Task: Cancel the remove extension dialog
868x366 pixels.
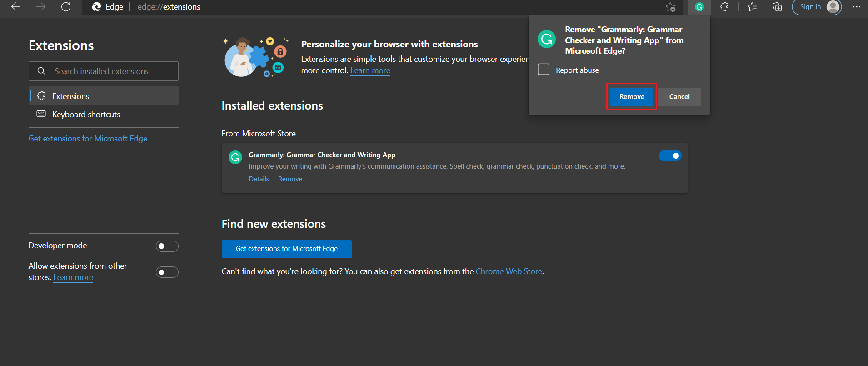Action: coord(679,96)
